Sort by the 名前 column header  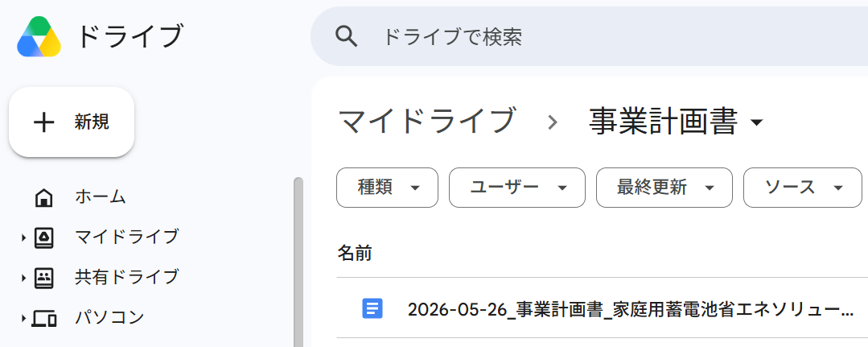[355, 254]
